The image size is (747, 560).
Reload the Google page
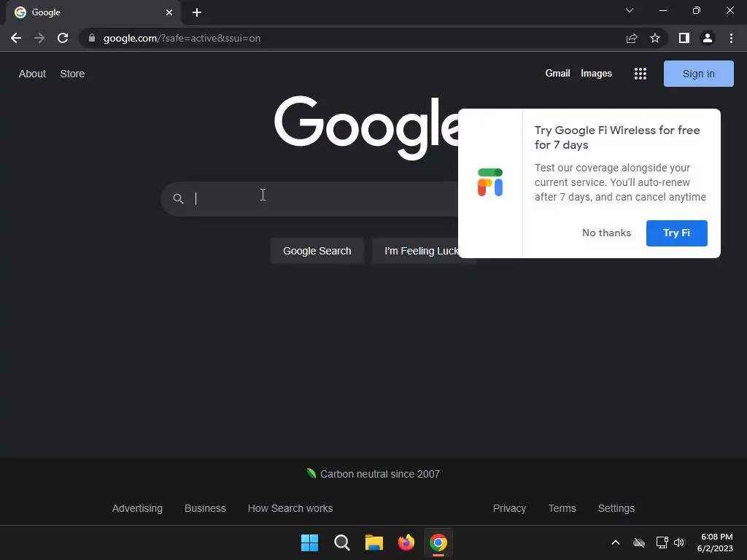pos(63,38)
